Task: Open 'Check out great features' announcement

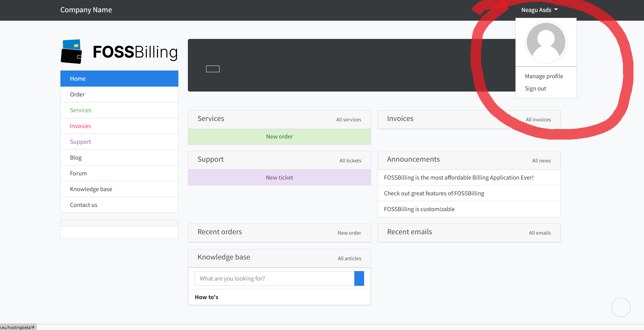Action: click(469, 193)
